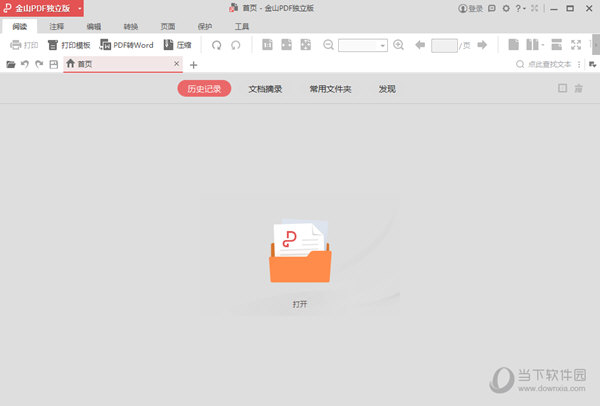Open 文档摘录 section
The width and height of the screenshot is (600, 406).
tap(265, 89)
